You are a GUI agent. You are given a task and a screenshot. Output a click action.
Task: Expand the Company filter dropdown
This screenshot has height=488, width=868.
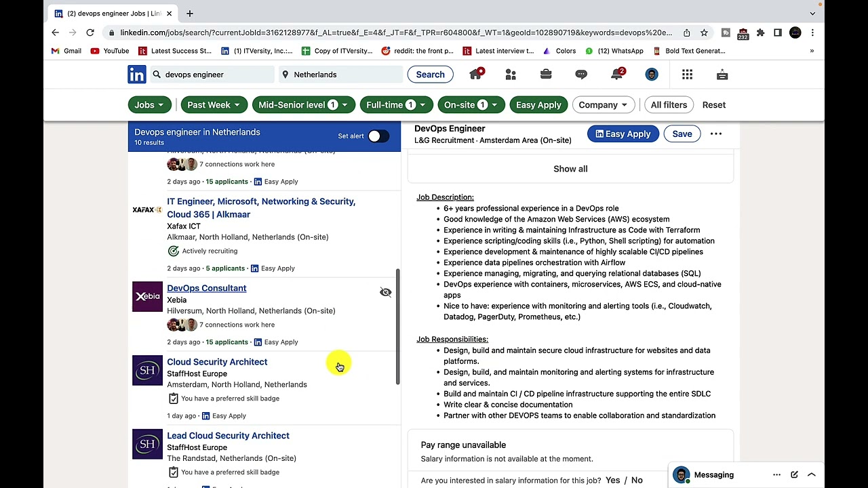(603, 105)
